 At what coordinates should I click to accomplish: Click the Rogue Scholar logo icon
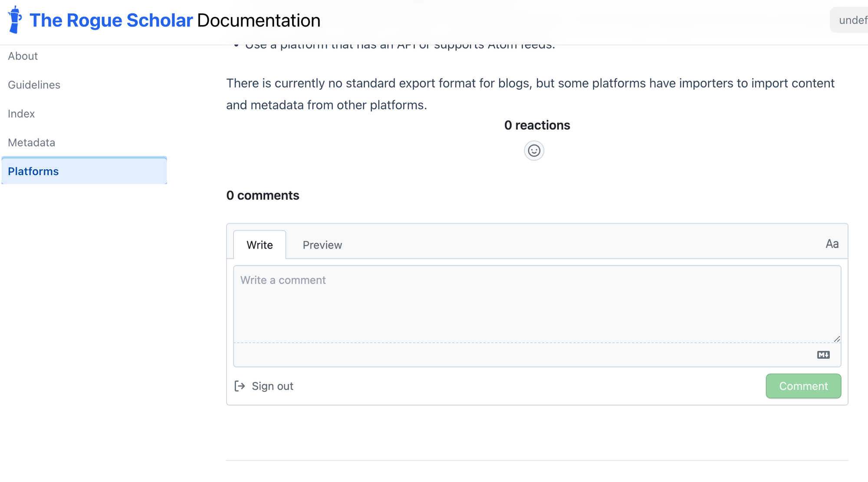click(15, 20)
